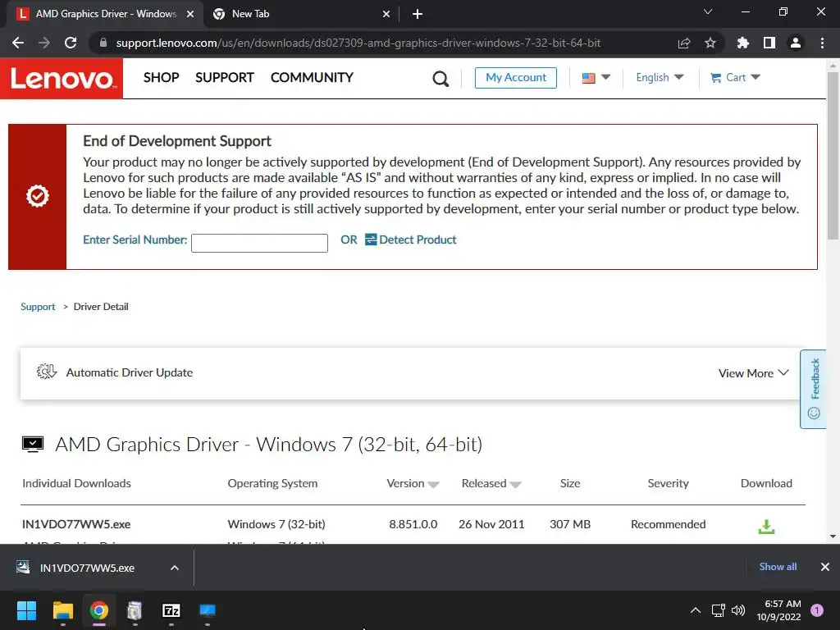Open the Feedback side tab
This screenshot has height=630, width=840.
pyautogui.click(x=814, y=389)
